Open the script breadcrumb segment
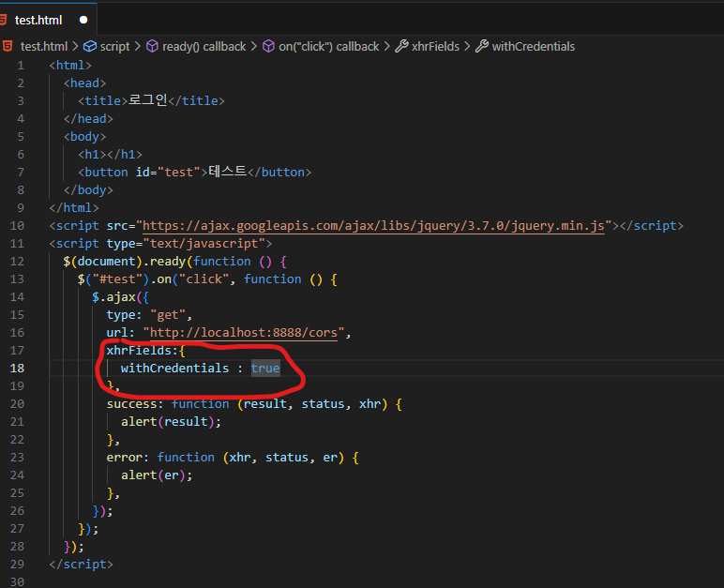 click(115, 47)
